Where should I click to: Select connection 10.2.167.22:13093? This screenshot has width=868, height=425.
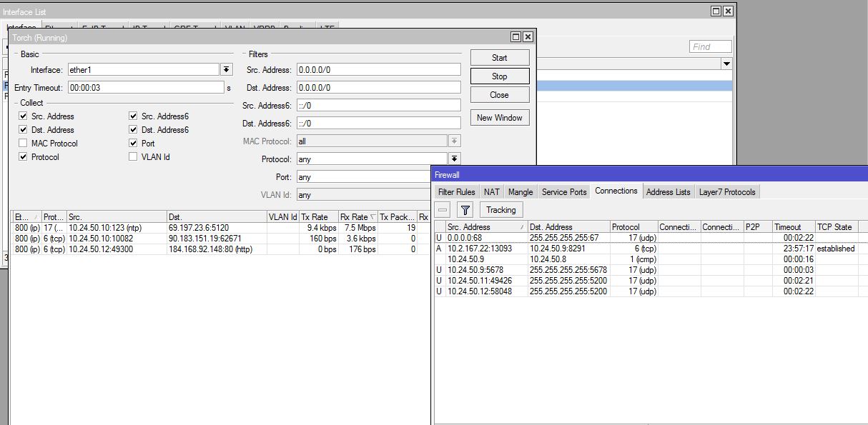[651, 249]
